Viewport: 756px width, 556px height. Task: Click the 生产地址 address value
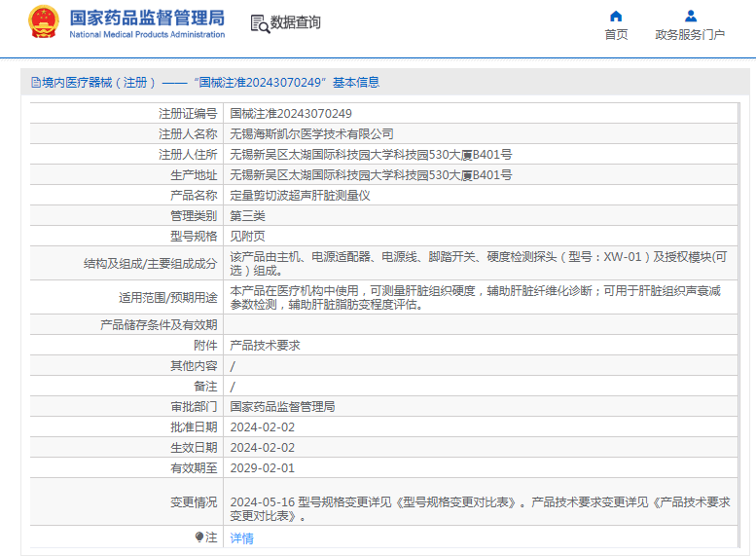[x=371, y=175]
